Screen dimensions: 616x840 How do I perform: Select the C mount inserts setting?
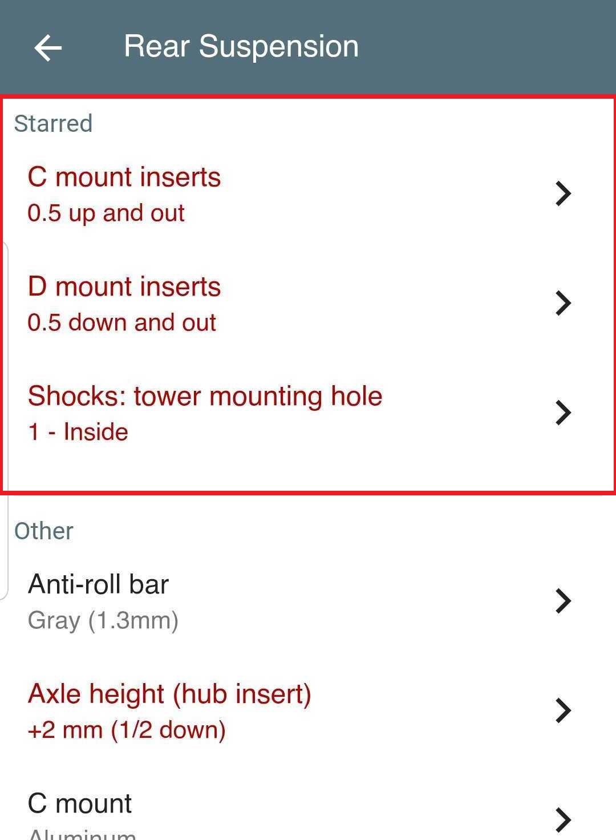coord(124,177)
